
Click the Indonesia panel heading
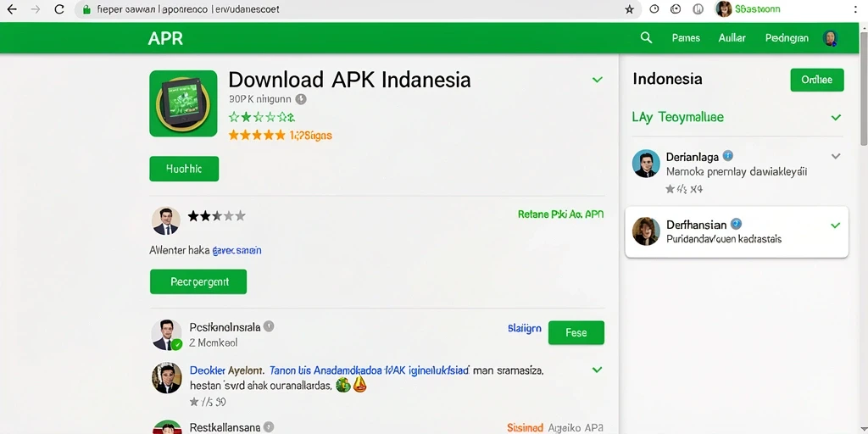(x=668, y=79)
